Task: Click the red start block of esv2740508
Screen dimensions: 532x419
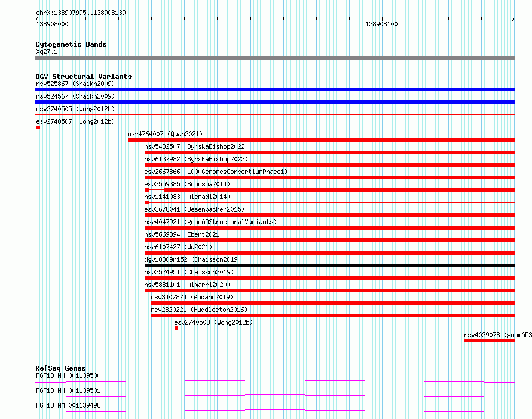Action: click(176, 328)
